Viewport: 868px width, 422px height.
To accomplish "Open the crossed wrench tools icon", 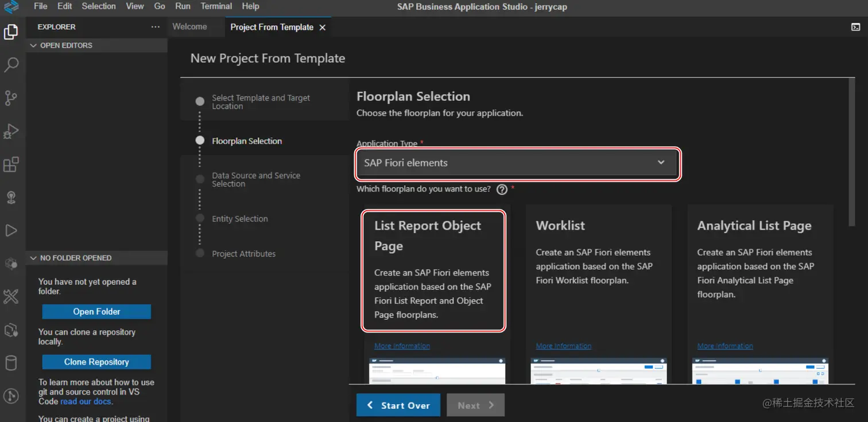I will (x=11, y=297).
